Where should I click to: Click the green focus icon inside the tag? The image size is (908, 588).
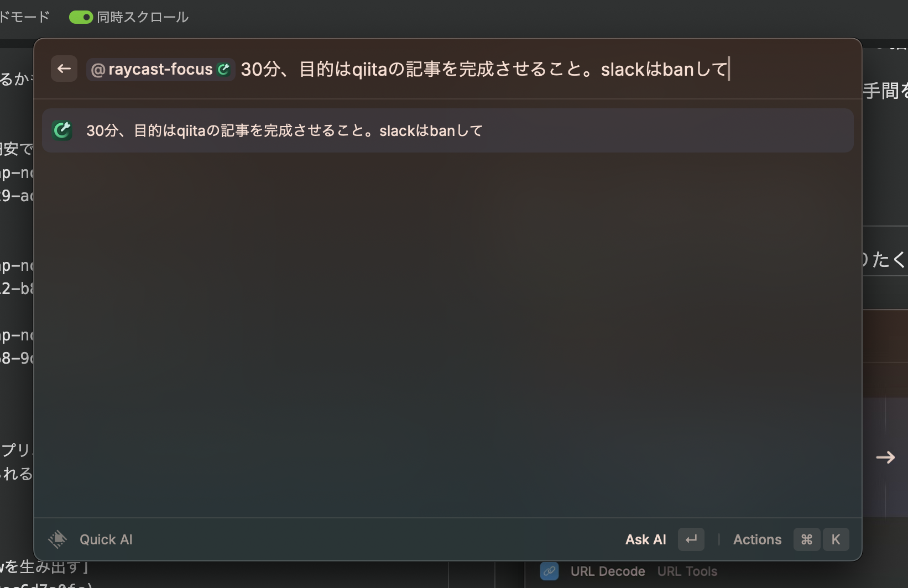click(224, 70)
